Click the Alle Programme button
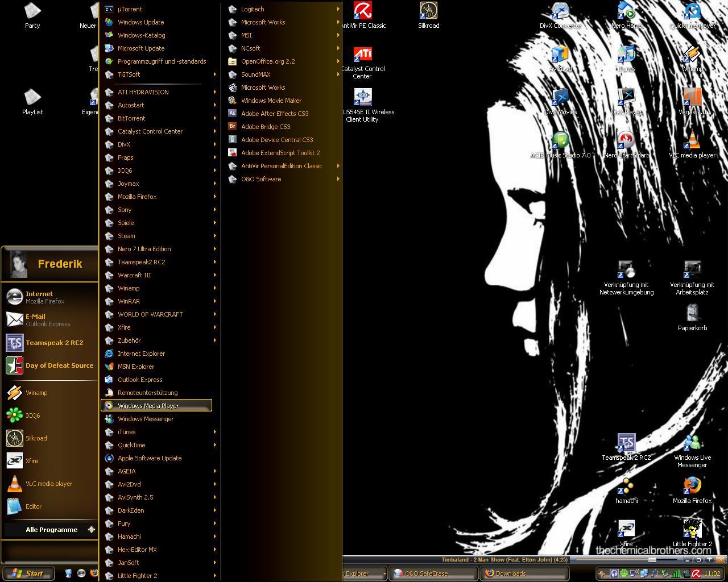The width and height of the screenshot is (728, 582). 51,530
